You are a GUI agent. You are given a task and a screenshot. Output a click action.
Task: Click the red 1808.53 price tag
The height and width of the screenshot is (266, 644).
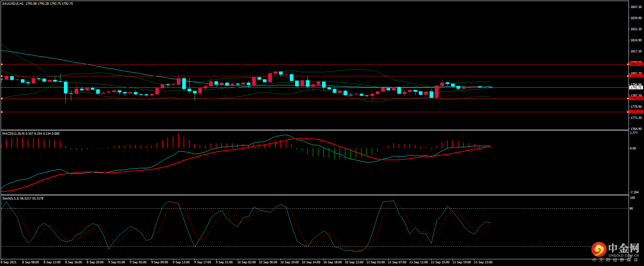[x=636, y=64]
